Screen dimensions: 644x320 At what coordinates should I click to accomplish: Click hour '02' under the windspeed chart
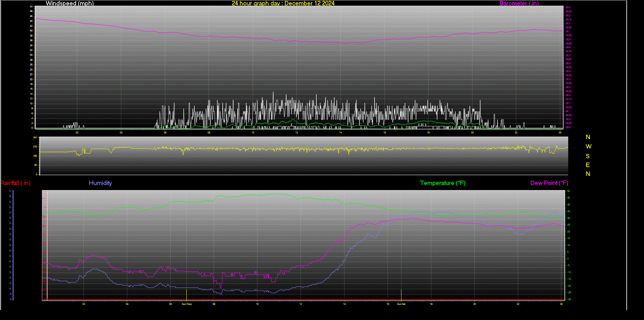pyautogui.click(x=77, y=132)
